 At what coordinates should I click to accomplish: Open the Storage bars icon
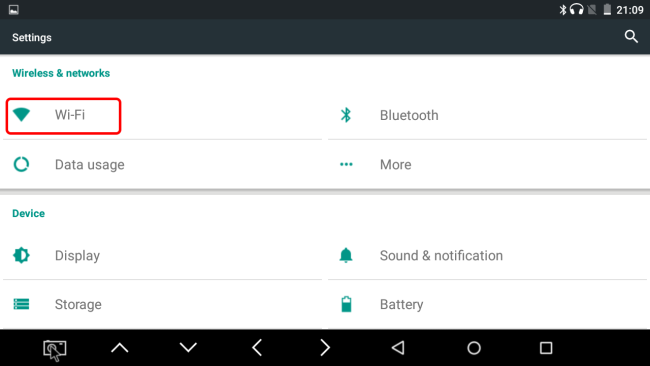[x=21, y=304]
